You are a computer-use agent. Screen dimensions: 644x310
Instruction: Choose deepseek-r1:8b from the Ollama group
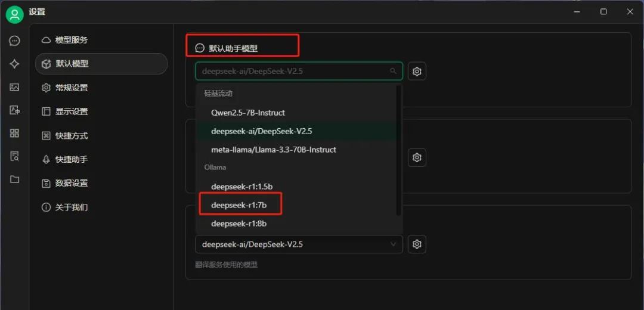(296, 224)
